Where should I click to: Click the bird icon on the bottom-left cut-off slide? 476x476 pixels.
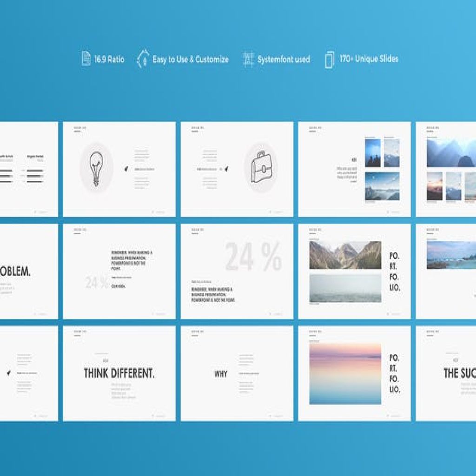click(x=8, y=373)
